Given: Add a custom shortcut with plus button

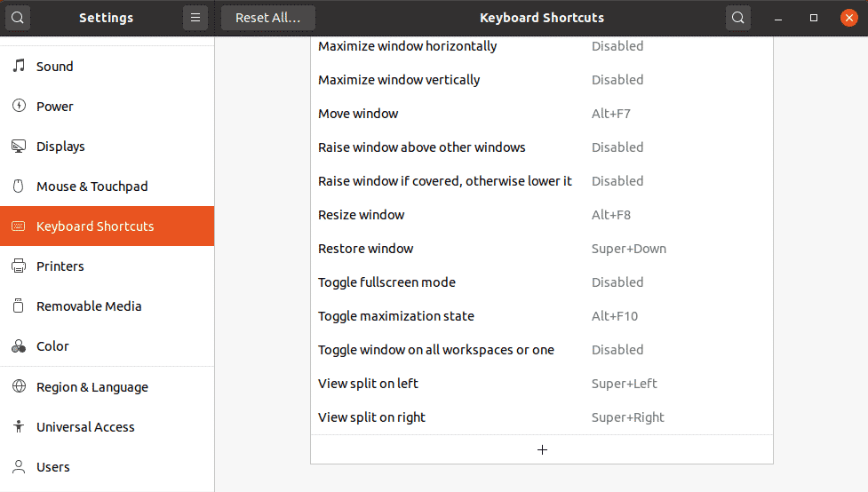Looking at the screenshot, I should pos(542,449).
